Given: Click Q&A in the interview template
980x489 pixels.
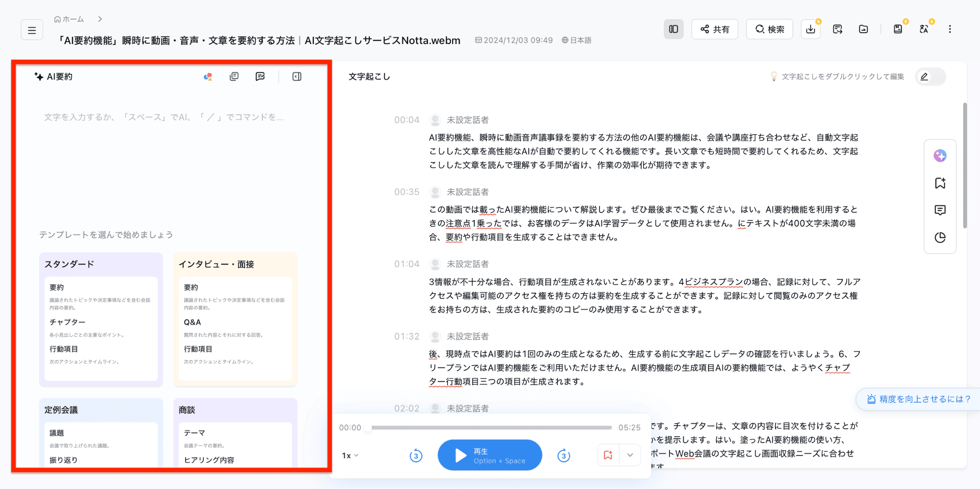Looking at the screenshot, I should tap(192, 322).
